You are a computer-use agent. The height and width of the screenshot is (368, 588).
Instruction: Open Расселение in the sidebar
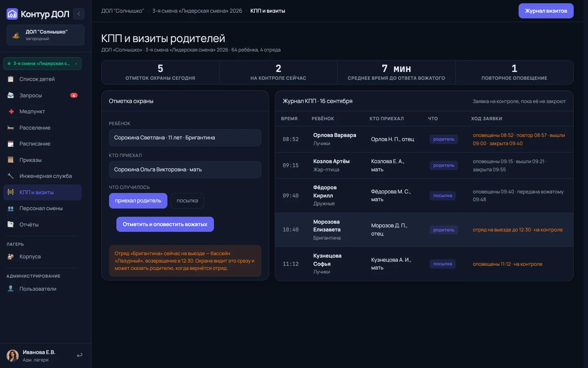42,128
